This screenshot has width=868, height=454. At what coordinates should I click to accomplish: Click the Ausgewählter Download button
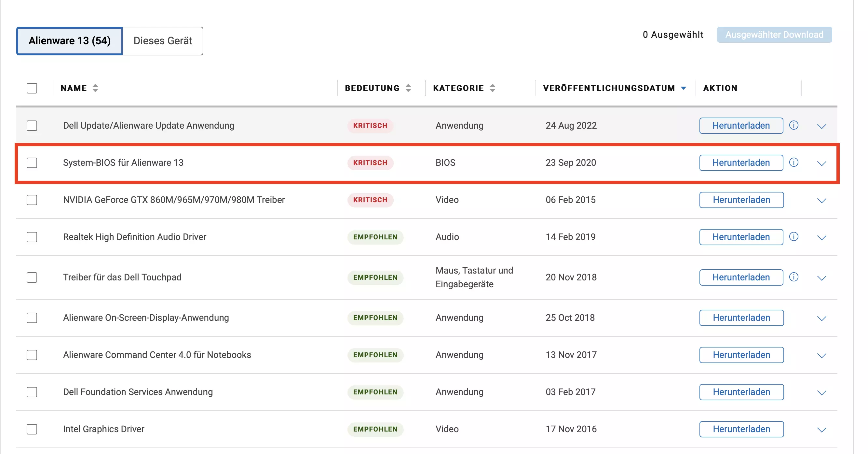774,35
